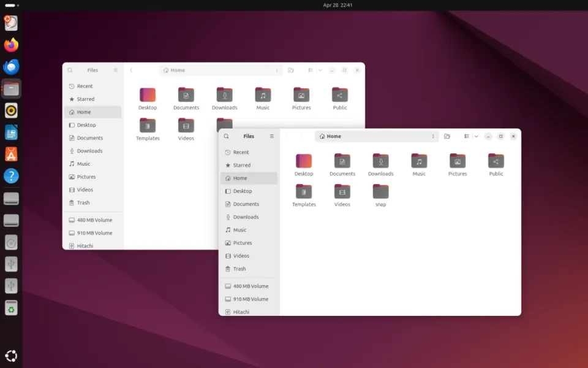Screen dimensions: 588x368
Task: Launch Firefox from the Ubuntu dock
Action: point(11,45)
